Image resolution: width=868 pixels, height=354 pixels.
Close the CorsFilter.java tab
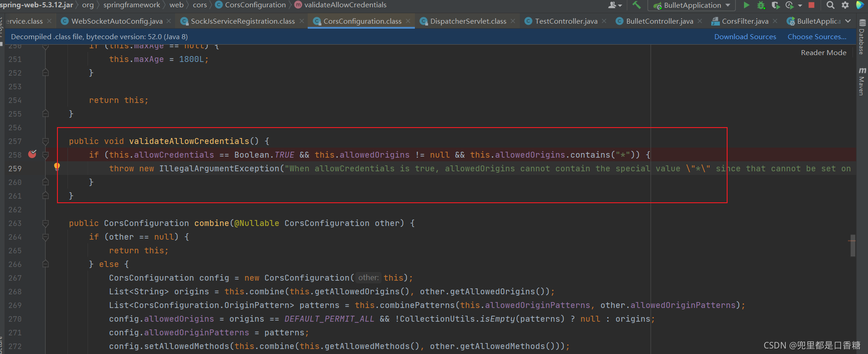tap(775, 21)
